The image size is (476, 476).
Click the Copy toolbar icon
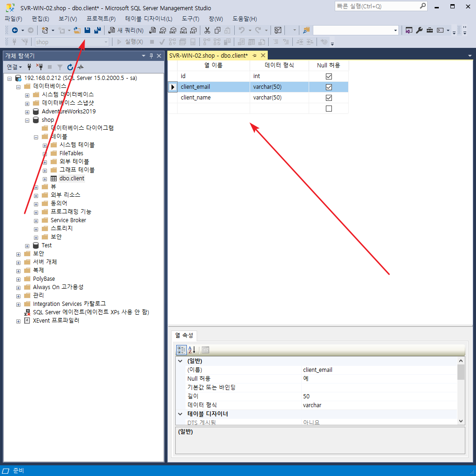click(x=218, y=30)
